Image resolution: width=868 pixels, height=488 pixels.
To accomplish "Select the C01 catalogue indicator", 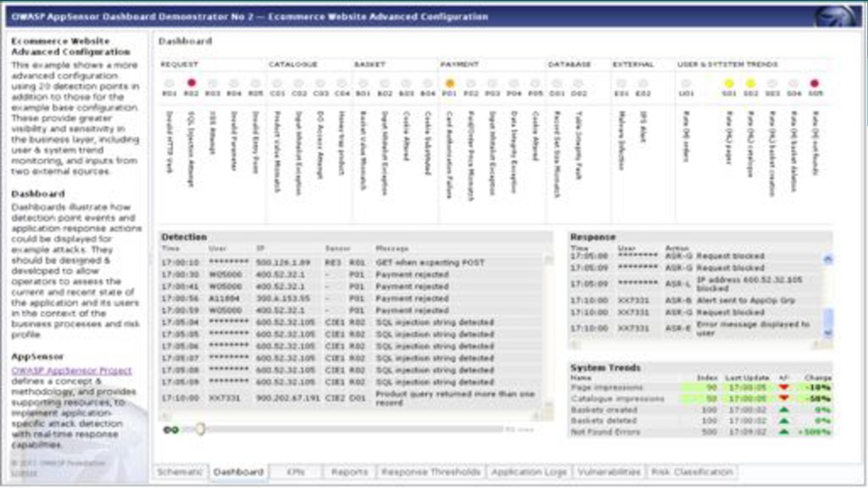I will pos(277,83).
